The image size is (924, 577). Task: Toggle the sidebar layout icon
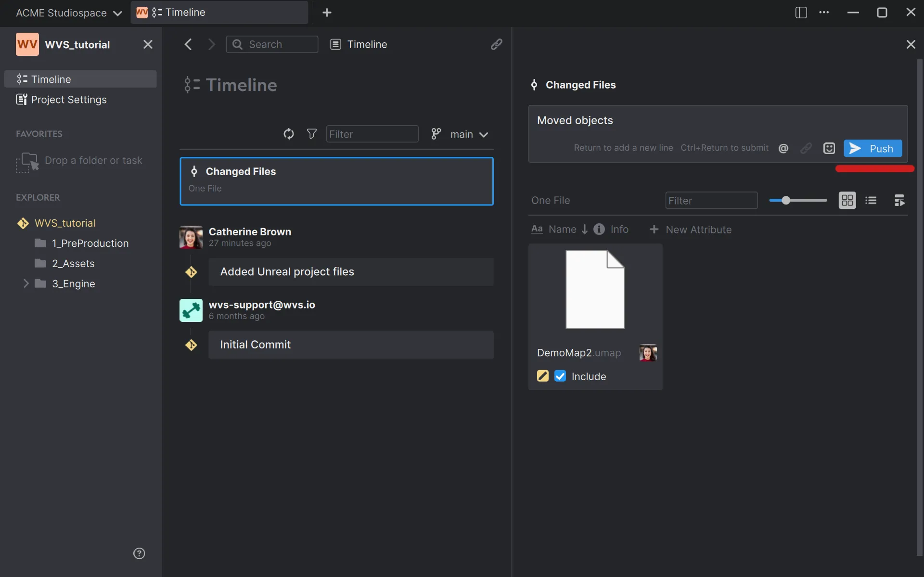(801, 13)
